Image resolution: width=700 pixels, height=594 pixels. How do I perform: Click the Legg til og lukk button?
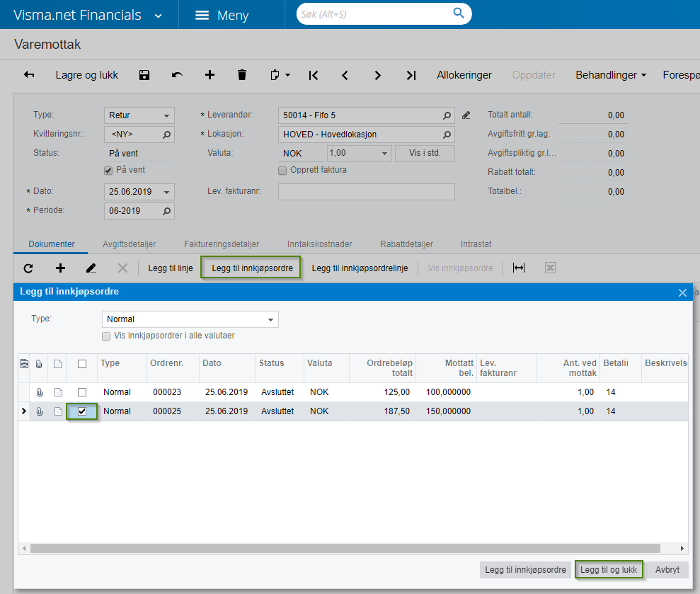click(609, 569)
